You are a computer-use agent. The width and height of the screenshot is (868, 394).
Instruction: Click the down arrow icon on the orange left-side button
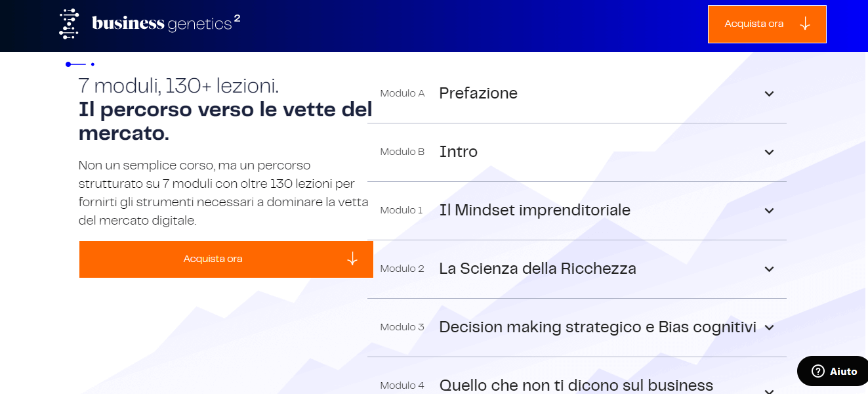pos(352,259)
